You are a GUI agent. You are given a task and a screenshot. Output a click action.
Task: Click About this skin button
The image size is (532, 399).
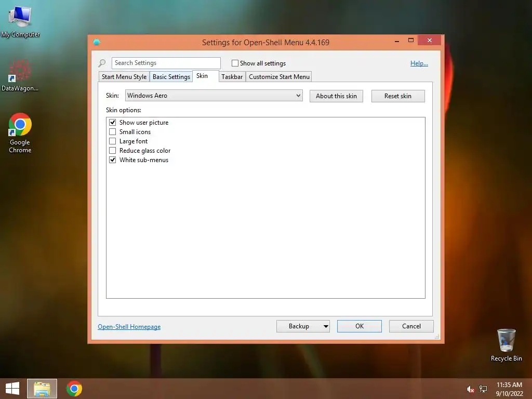pyautogui.click(x=336, y=96)
